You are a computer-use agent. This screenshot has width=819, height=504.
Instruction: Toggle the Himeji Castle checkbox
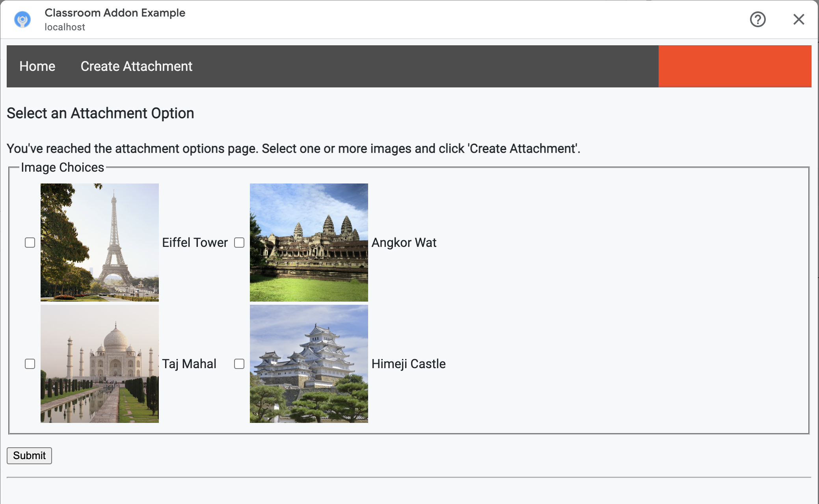tap(239, 364)
